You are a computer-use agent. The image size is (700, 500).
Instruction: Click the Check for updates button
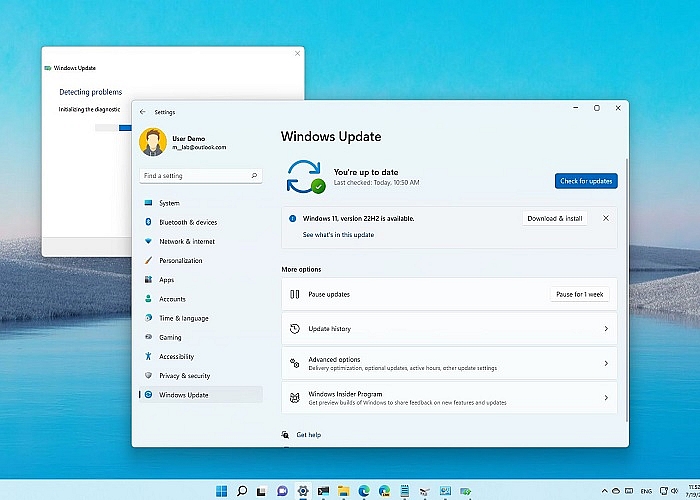[586, 181]
